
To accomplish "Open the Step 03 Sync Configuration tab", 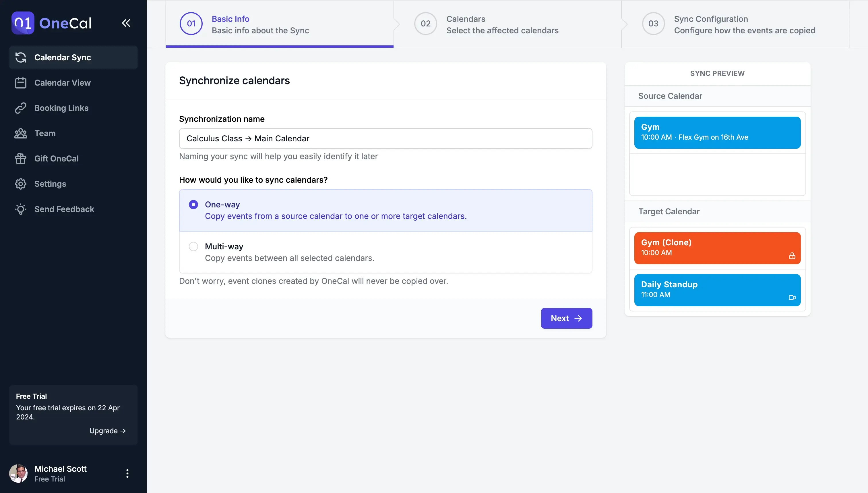I will click(x=744, y=24).
